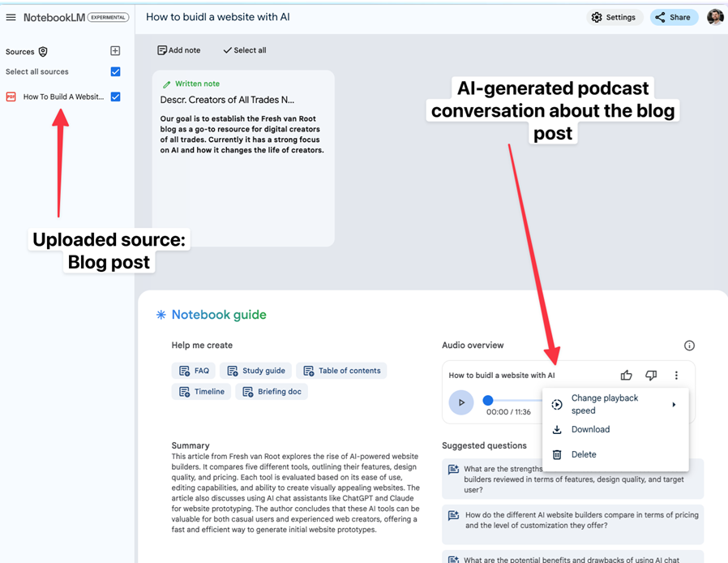Select the benefits and drawbacks suggested question
This screenshot has height=563, width=728.
[573, 557]
